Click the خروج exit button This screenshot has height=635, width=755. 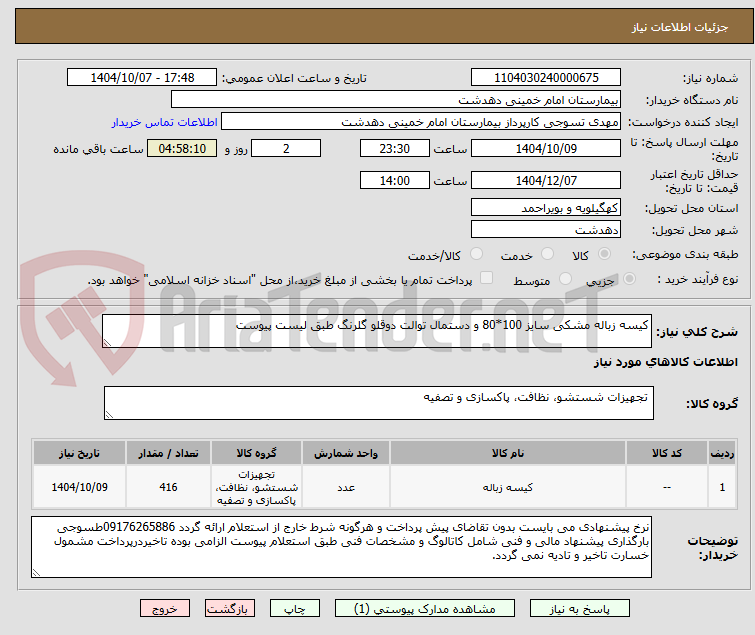[x=165, y=609]
